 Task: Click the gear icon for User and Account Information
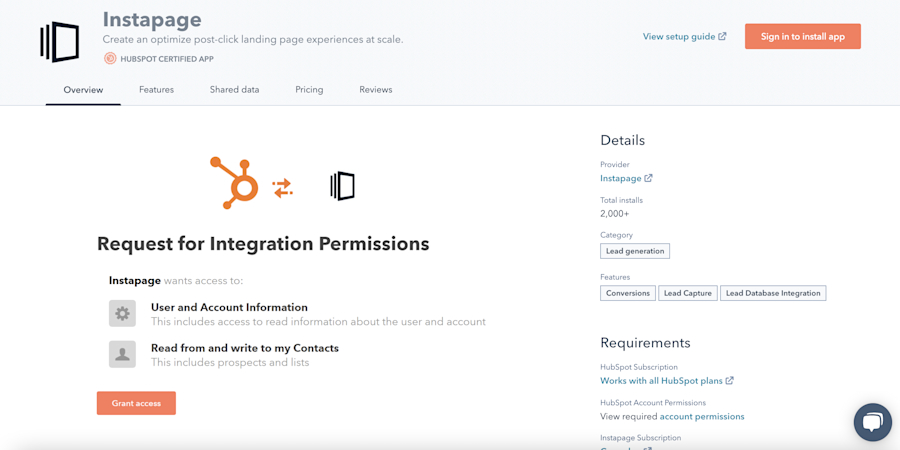(122, 313)
